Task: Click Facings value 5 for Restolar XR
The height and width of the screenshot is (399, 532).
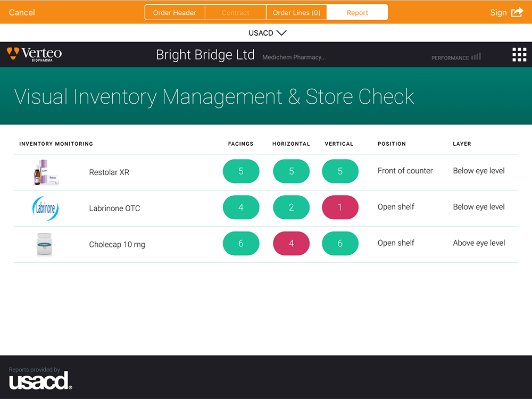Action: tap(241, 171)
